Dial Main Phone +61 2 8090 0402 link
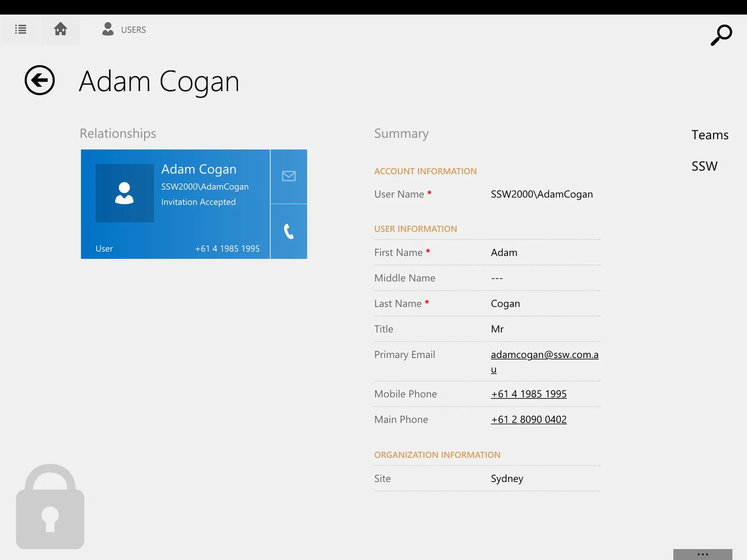 tap(529, 419)
